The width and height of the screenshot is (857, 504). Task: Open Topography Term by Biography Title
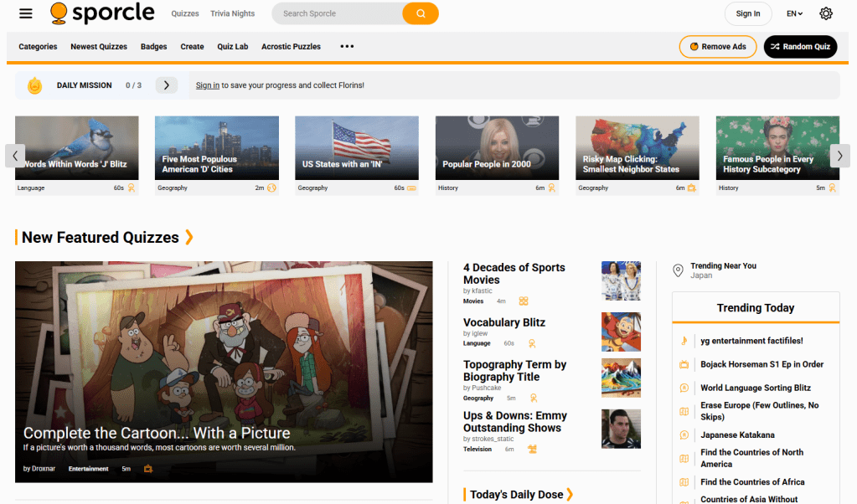pyautogui.click(x=514, y=371)
